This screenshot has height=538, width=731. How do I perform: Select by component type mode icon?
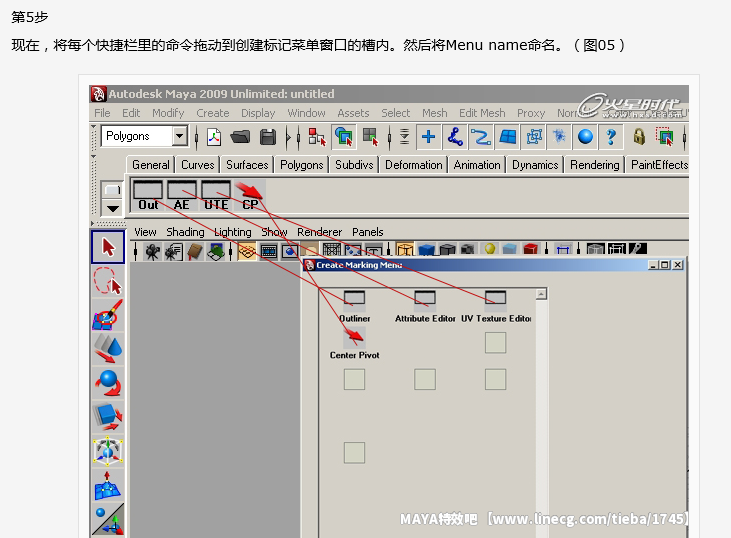click(370, 137)
